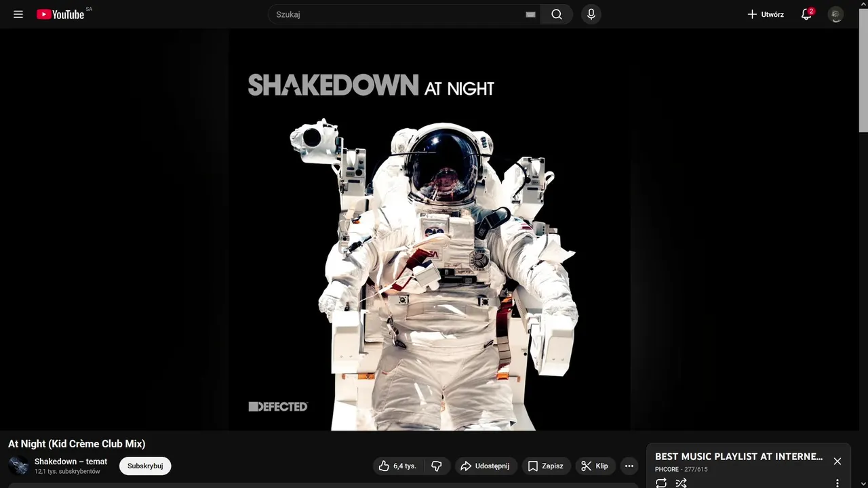The height and width of the screenshot is (488, 868).
Task: Start voice search with microphone icon
Action: point(591,14)
